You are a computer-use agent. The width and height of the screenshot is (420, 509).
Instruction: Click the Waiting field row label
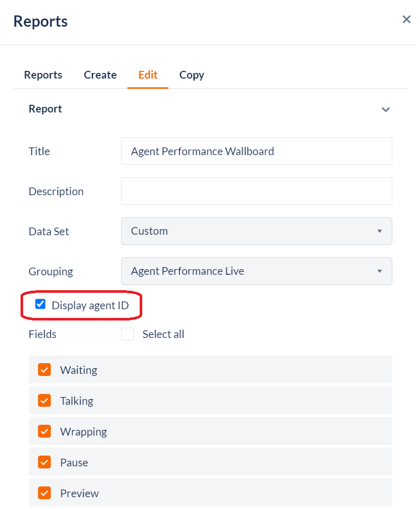click(x=79, y=370)
